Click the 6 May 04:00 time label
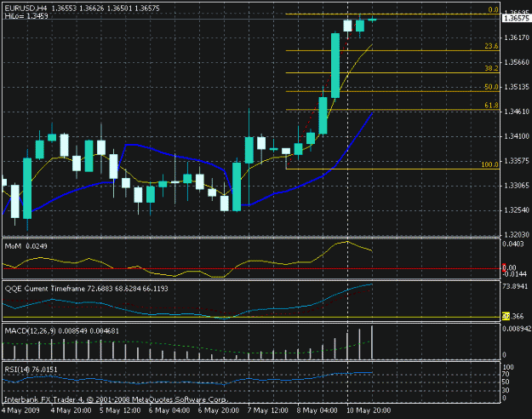The image size is (532, 419). (x=169, y=410)
